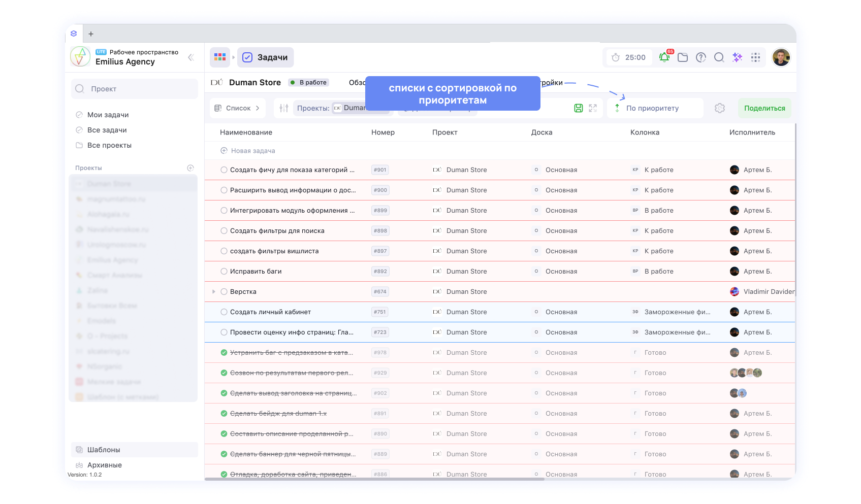Open list settings gear icon
The width and height of the screenshot is (861, 504).
[x=719, y=108]
